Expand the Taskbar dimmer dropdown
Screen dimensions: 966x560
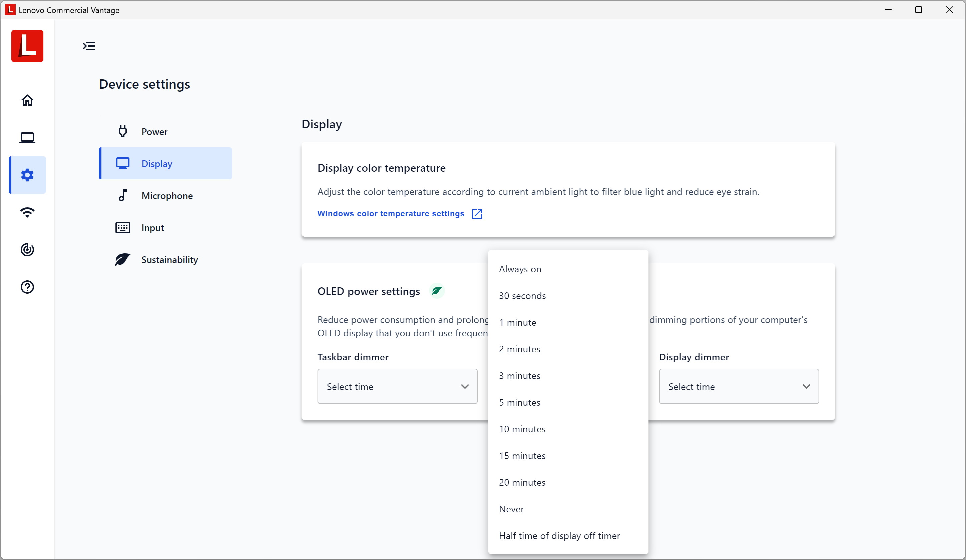(x=397, y=386)
